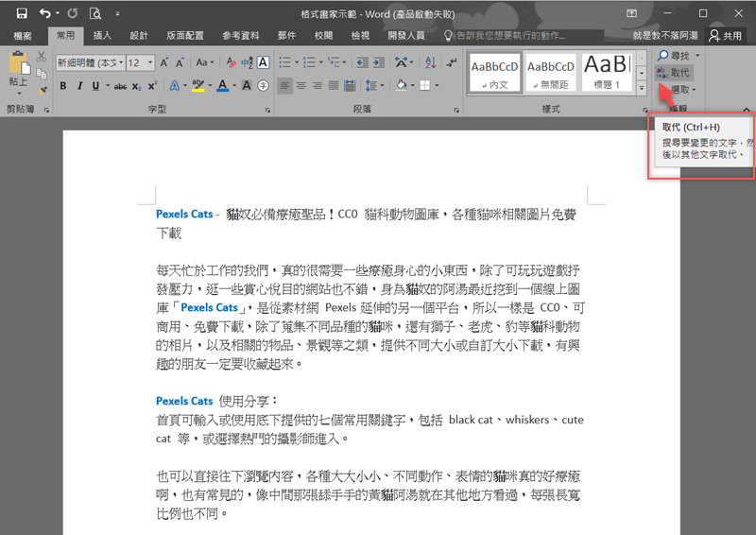Apply strikethrough with the abc icon
The height and width of the screenshot is (535, 756).
120,86
